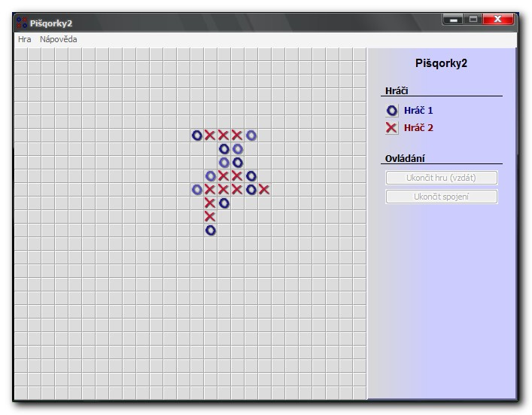Select the Hráč 1 label

tap(418, 111)
